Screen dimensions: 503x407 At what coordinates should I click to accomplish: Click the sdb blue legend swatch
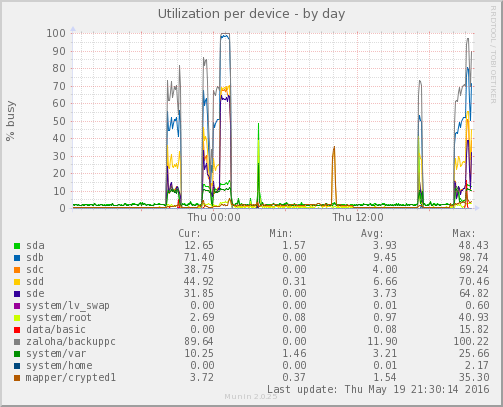click(x=17, y=258)
